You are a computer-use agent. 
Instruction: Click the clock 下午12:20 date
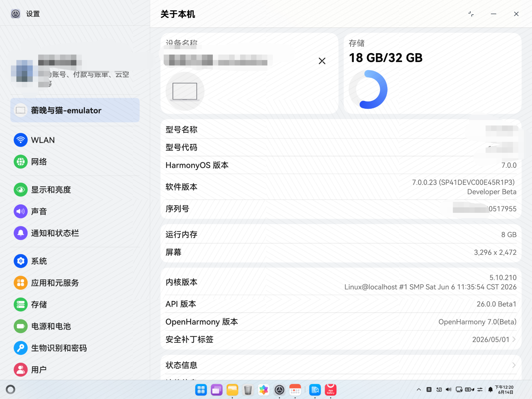click(504, 390)
